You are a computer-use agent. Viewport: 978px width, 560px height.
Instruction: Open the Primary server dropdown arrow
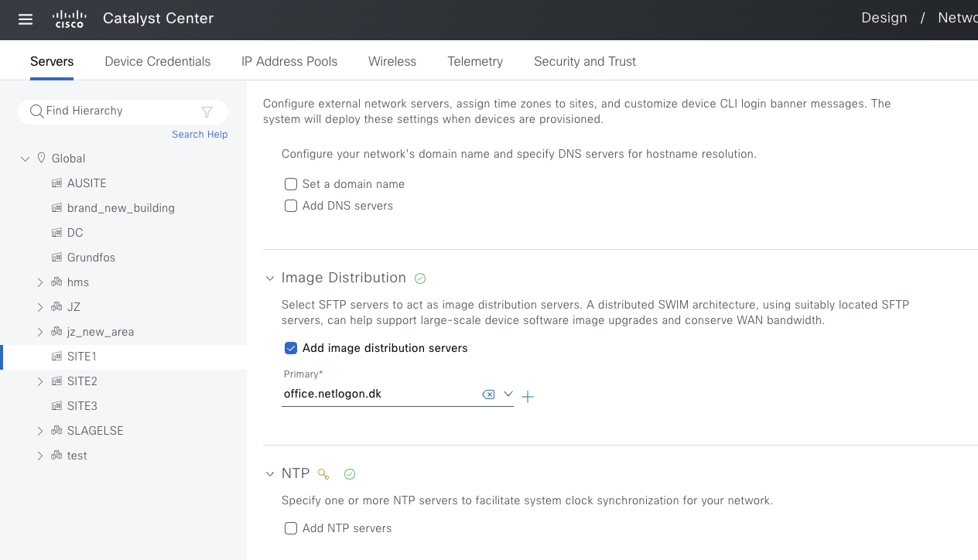pyautogui.click(x=508, y=394)
